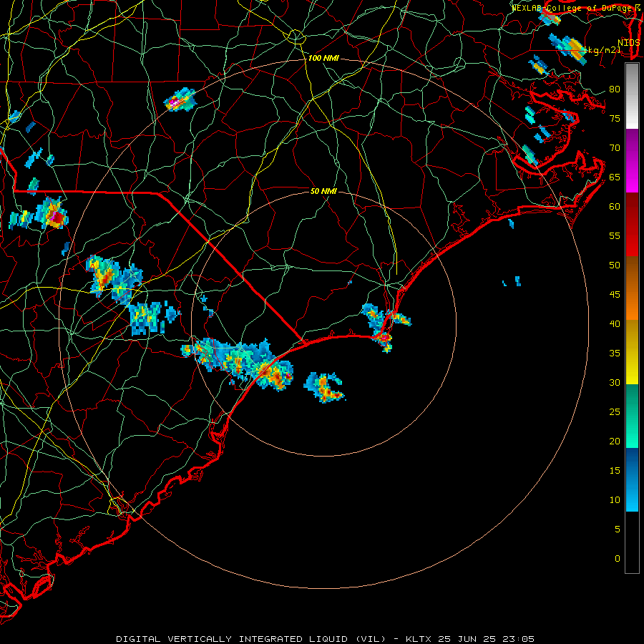Pick the gray-white segment of the color bar
The width and height of the screenshot is (644, 644).
[632, 97]
